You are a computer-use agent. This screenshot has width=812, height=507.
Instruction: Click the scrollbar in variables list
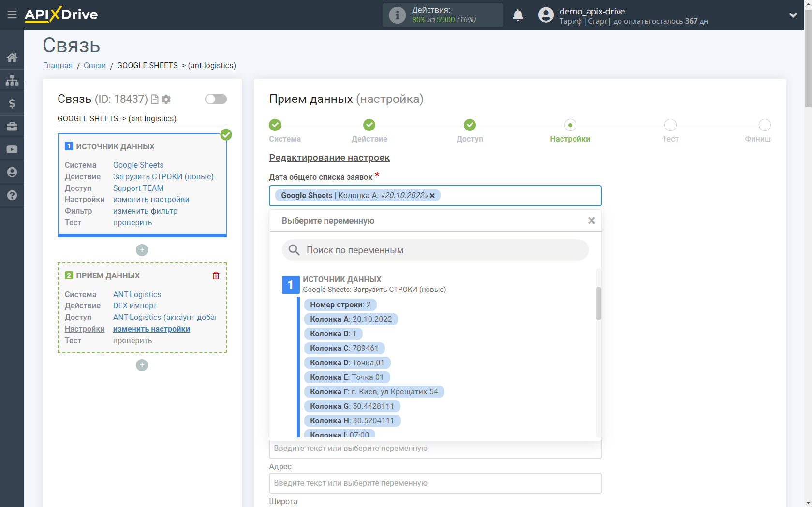pyautogui.click(x=599, y=304)
